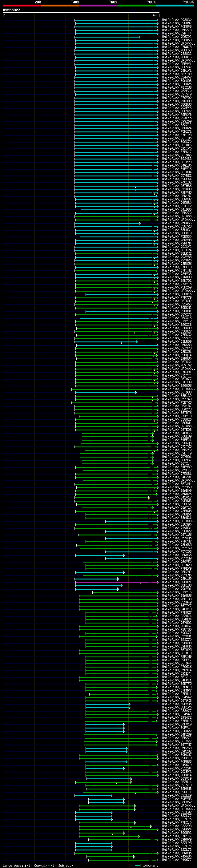The image size is (197, 868).
Task: Select label UniRef100_B0FV53
Action: (177, 799)
